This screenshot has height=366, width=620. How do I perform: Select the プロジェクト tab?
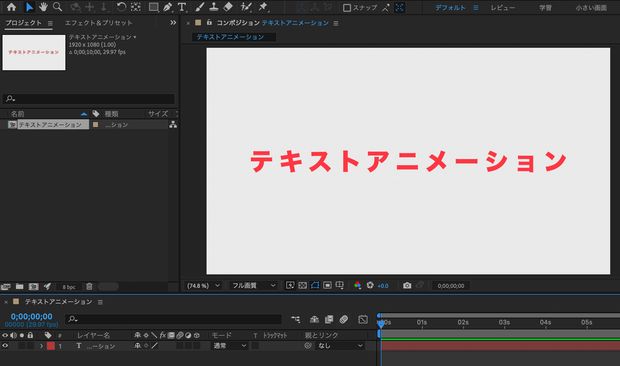click(23, 23)
